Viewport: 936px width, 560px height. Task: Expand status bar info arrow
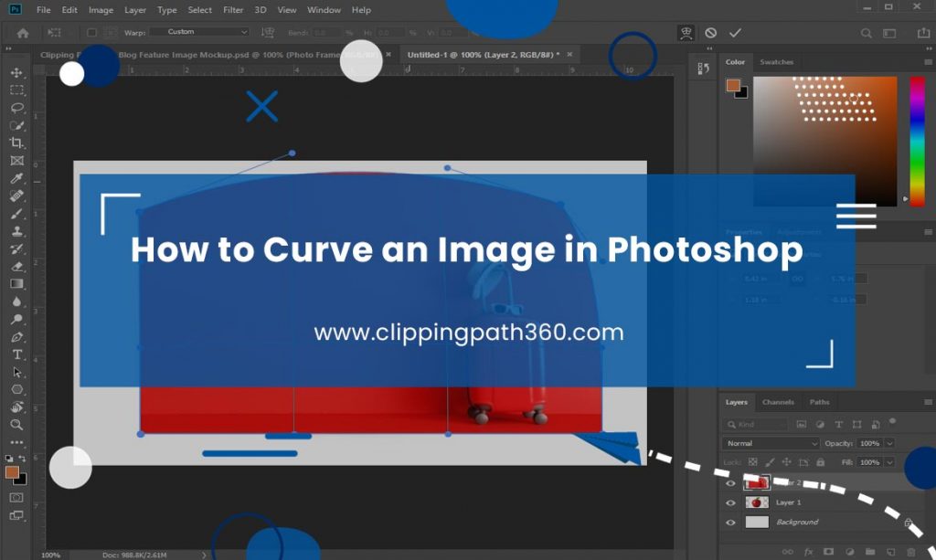[x=204, y=555]
